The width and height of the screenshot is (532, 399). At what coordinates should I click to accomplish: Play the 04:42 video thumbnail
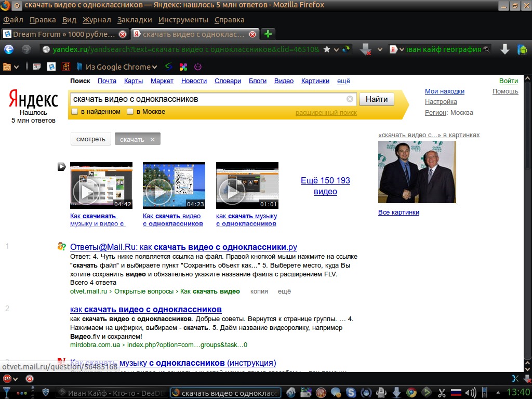tap(101, 185)
